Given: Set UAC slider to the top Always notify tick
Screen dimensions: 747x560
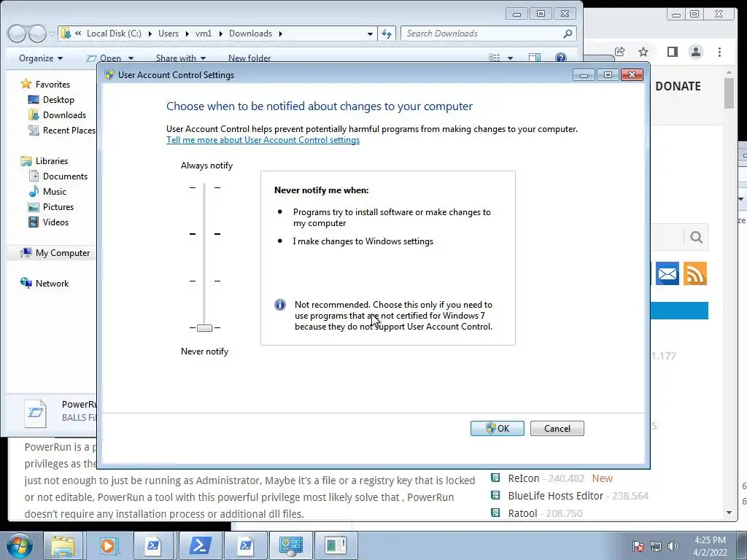Looking at the screenshot, I should [205, 187].
